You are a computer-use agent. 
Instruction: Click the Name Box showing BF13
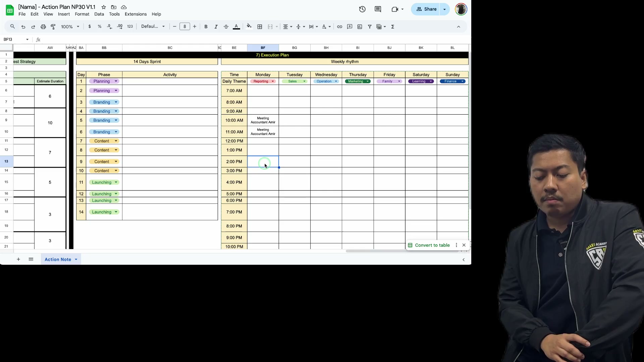[x=16, y=40]
